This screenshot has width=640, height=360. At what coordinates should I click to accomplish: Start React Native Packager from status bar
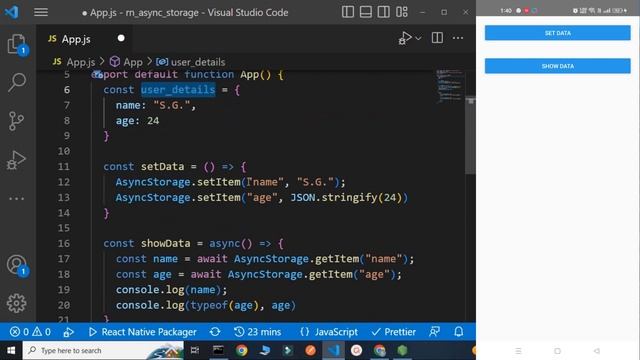[142, 332]
